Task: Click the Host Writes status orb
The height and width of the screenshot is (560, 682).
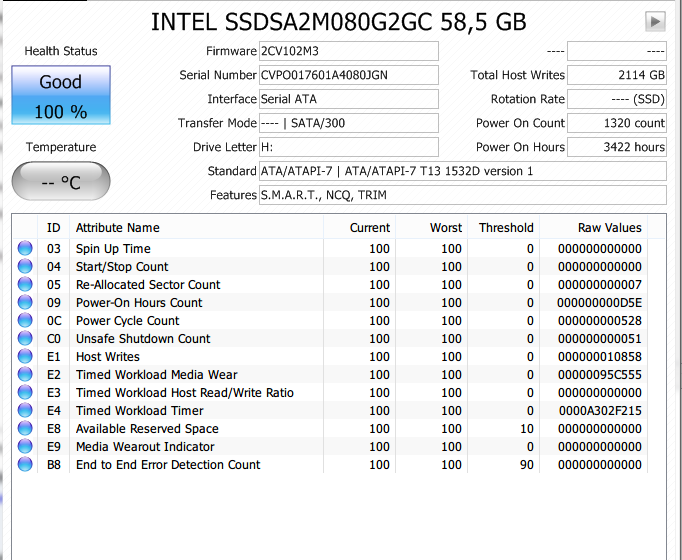Action: point(25,357)
